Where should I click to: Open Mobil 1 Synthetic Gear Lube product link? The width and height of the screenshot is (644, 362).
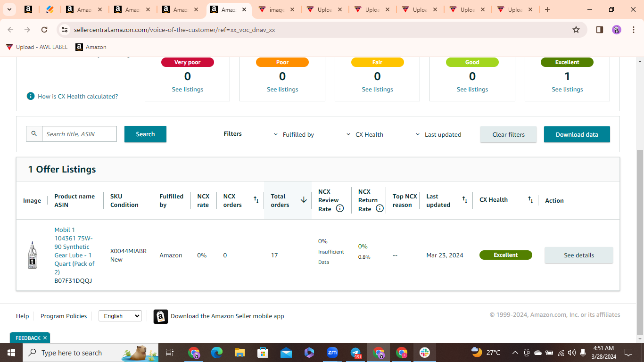(74, 251)
